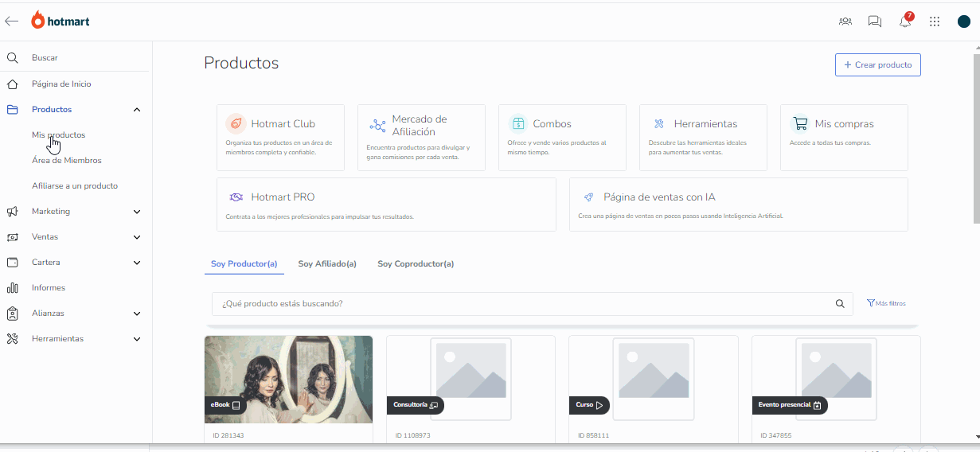Open the apps grid icon
This screenshot has width=980, height=452.
tap(935, 21)
